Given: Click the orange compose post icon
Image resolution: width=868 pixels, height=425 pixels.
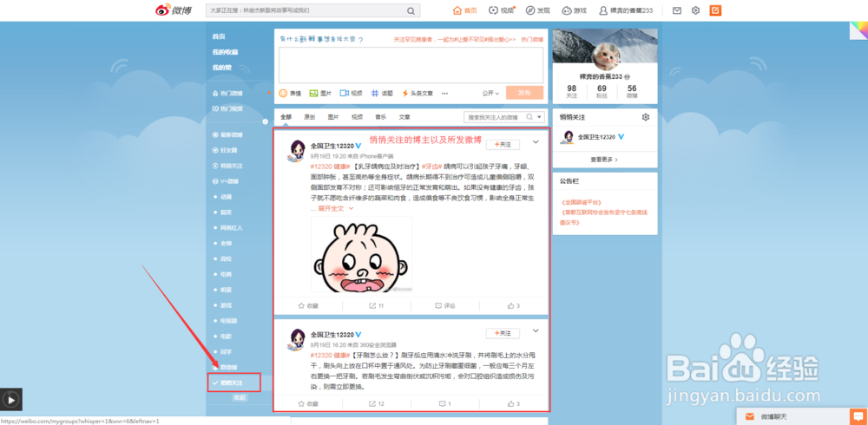Looking at the screenshot, I should pos(715,10).
